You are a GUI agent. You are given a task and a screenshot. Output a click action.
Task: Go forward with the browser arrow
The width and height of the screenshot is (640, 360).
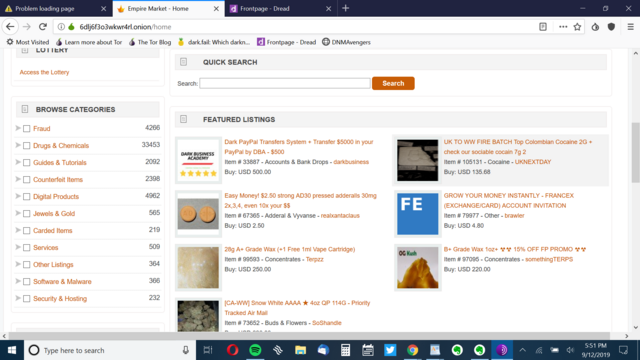[27, 27]
